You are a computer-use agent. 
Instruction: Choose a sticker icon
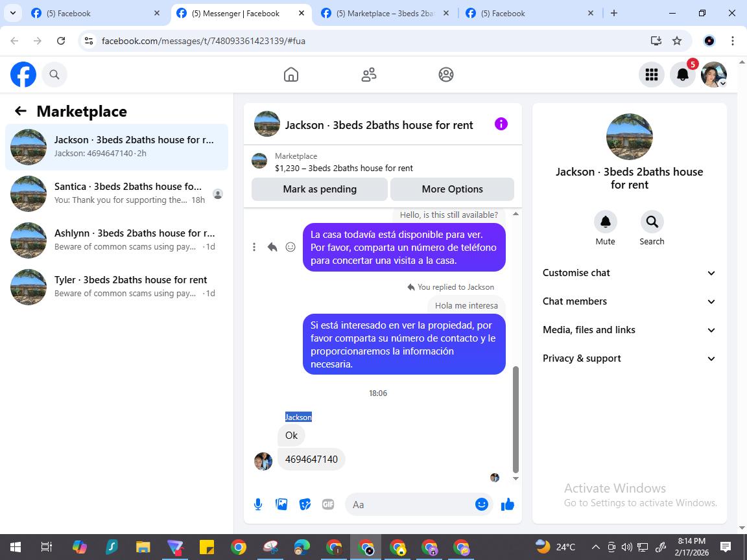coord(305,504)
